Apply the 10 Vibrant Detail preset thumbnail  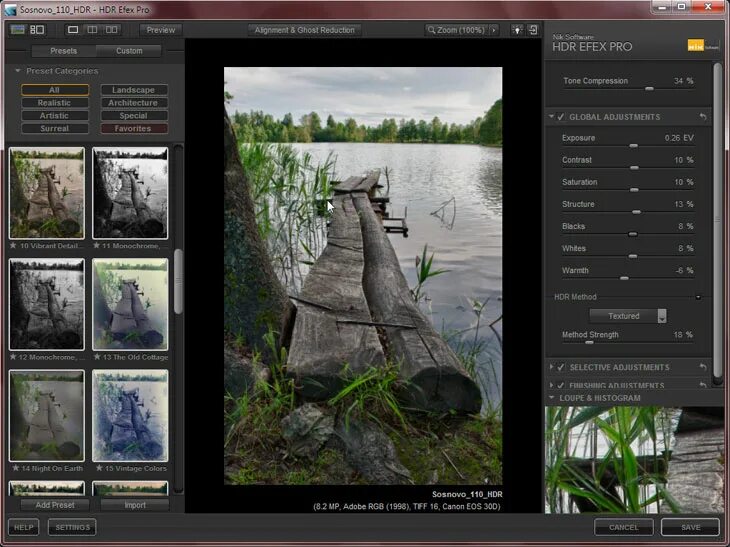click(x=47, y=193)
